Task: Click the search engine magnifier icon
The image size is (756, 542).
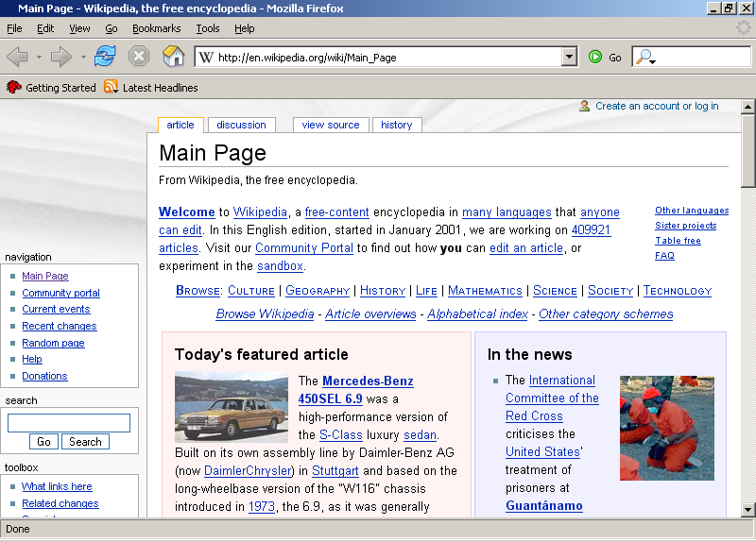Action: coord(644,57)
